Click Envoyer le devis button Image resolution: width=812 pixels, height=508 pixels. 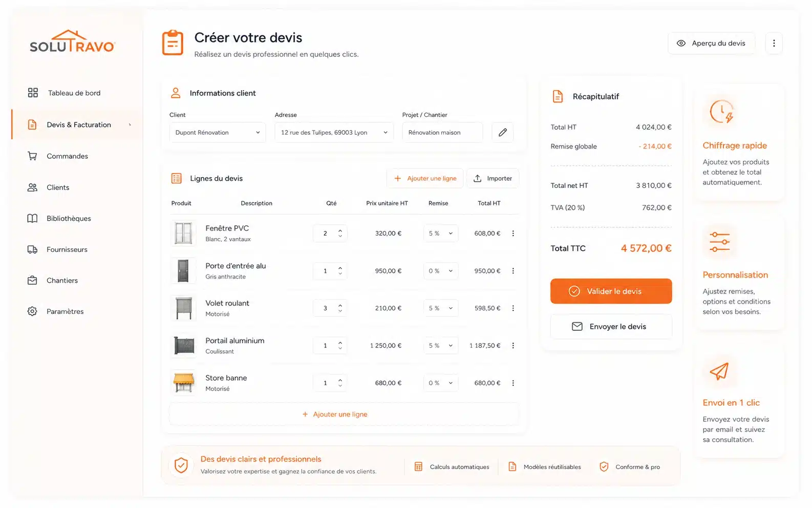click(611, 327)
